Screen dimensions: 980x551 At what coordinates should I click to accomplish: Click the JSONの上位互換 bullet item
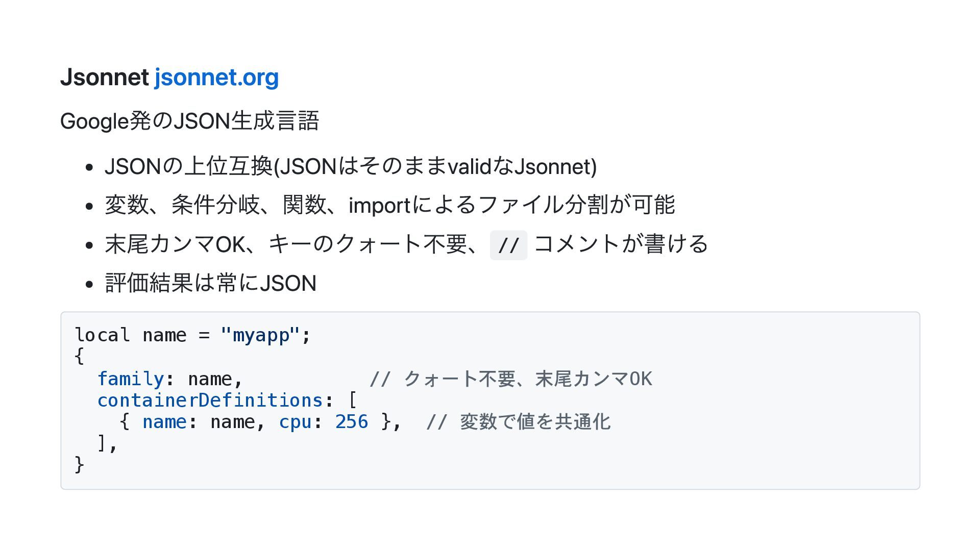tap(350, 167)
